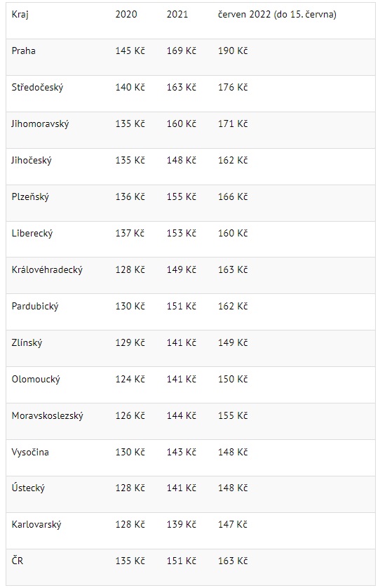Click the Jihomoravský region cell
This screenshot has height=588, width=380.
coord(40,123)
